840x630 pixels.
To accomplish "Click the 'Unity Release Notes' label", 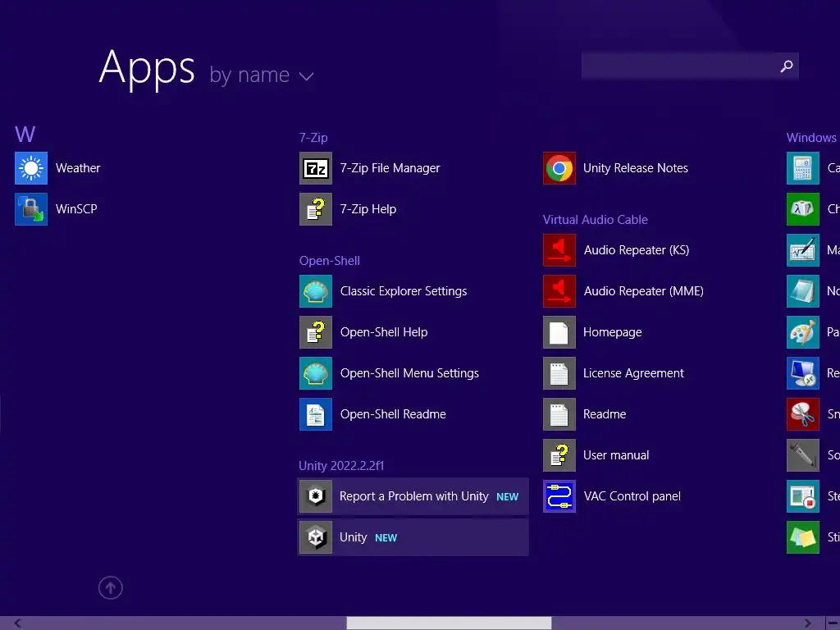I will click(636, 168).
